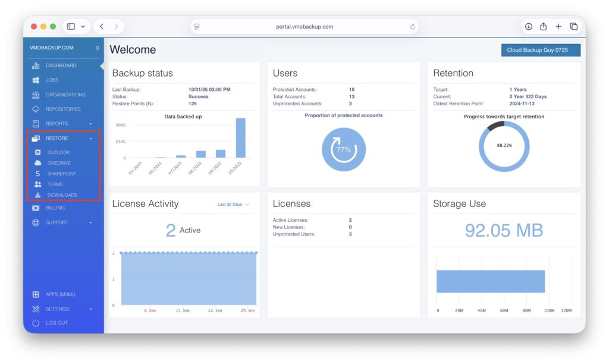The image size is (609, 364).
Task: Click the Repositories cloud icon
Action: click(x=36, y=109)
